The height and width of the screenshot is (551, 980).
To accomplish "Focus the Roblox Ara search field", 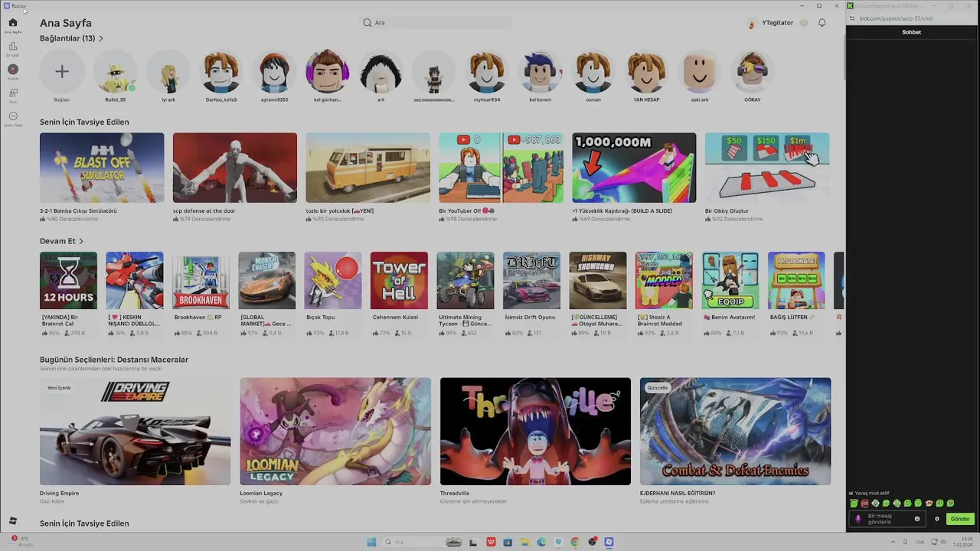I will pos(436,23).
